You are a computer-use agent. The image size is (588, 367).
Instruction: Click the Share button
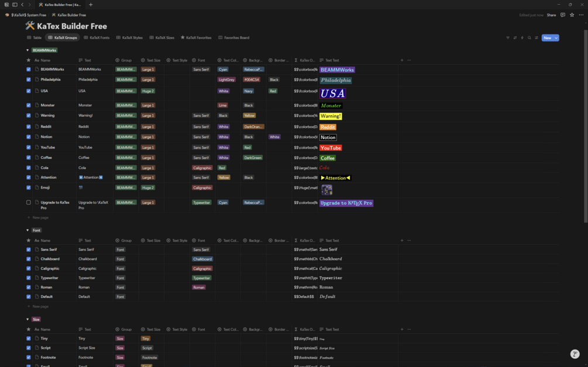[551, 15]
